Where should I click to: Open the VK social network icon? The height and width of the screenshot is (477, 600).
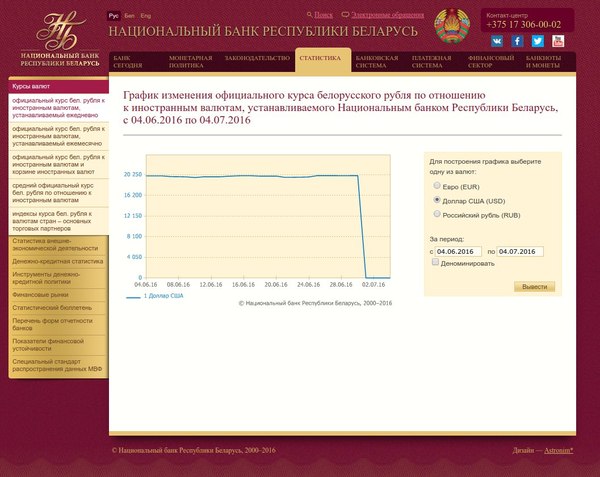(x=497, y=41)
